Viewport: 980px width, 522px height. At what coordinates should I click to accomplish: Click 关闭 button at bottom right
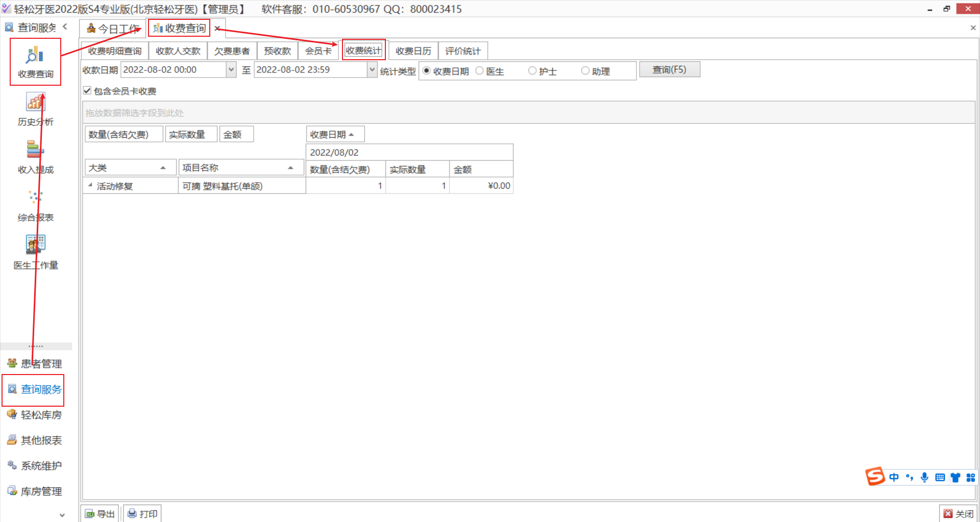[959, 514]
